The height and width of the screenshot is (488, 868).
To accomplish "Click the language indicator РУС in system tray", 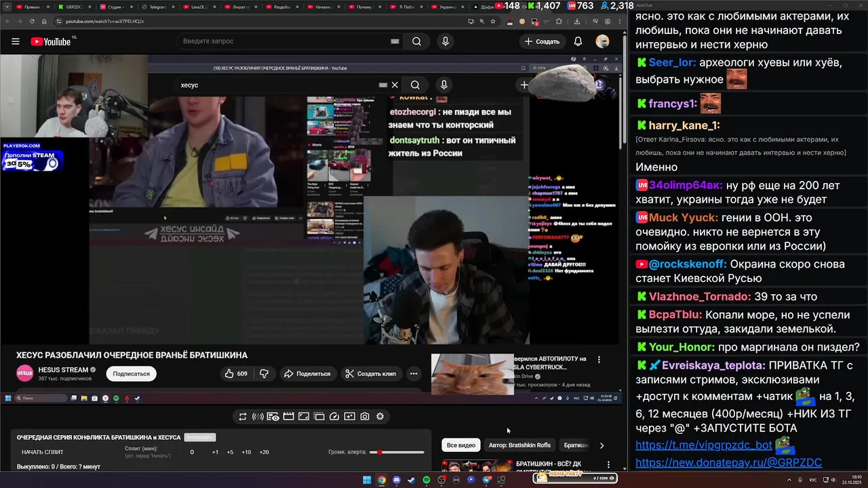I will click(x=813, y=480).
